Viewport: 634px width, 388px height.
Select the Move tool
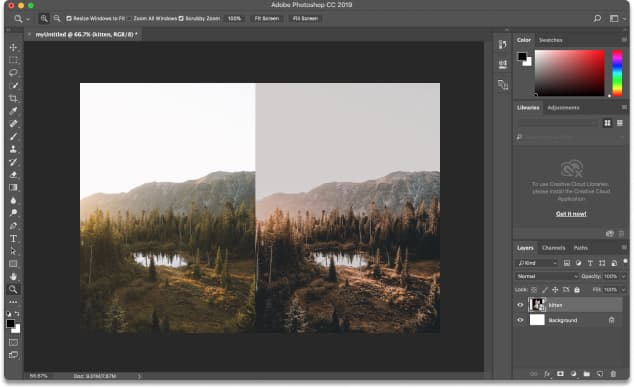click(x=13, y=47)
